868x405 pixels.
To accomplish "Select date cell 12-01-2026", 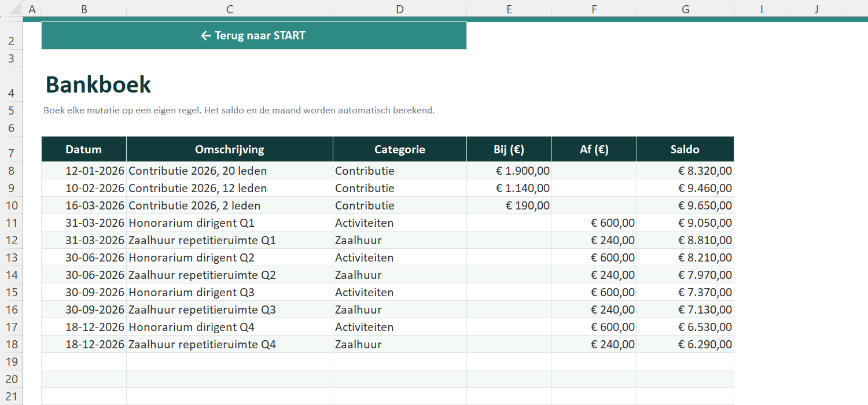I will click(84, 171).
